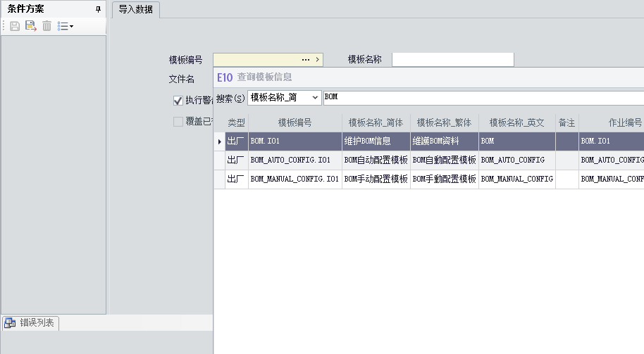Click the 出厂 cell in BOM_AUTO_CONFIG row

(237, 160)
